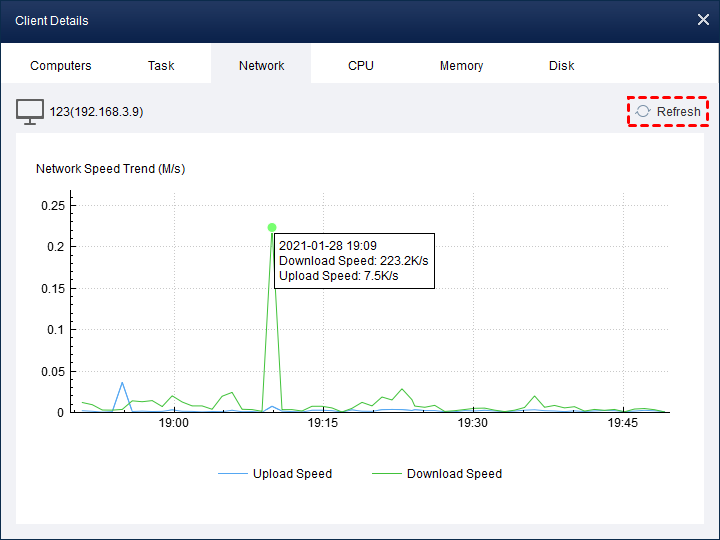Close the Client Details dialog

[x=703, y=20]
